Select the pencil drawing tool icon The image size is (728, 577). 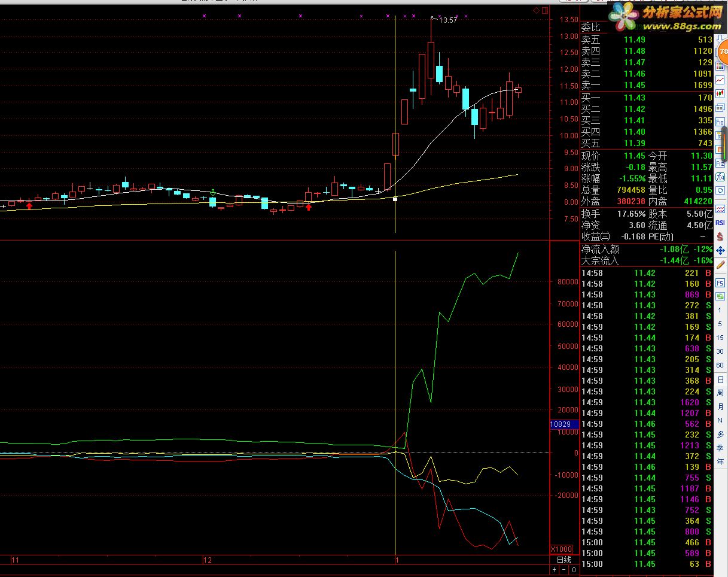[720, 264]
